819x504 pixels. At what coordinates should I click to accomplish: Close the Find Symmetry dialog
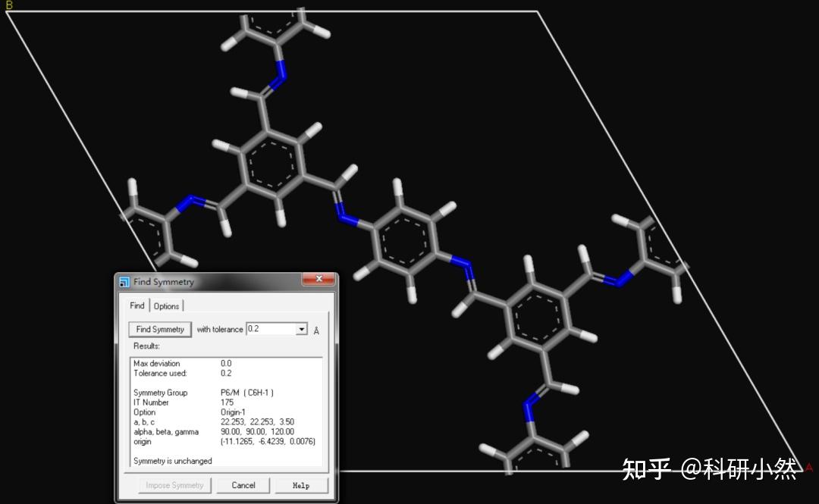pos(318,279)
